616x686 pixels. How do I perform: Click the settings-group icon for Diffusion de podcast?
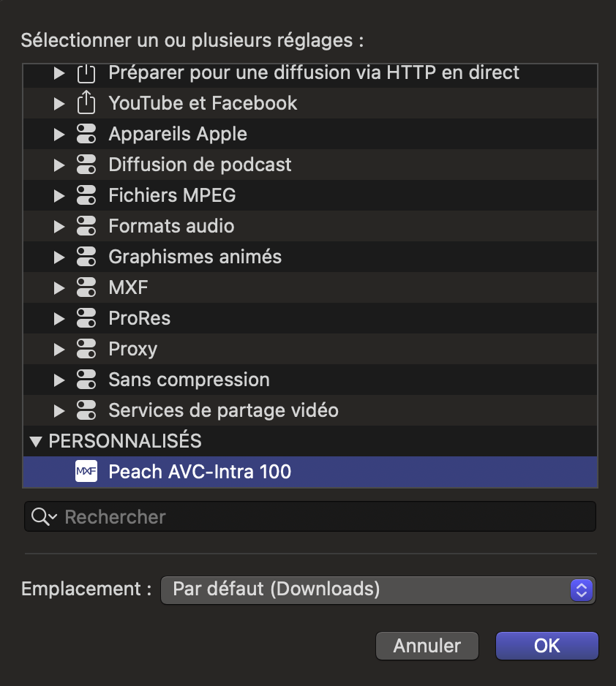(86, 165)
